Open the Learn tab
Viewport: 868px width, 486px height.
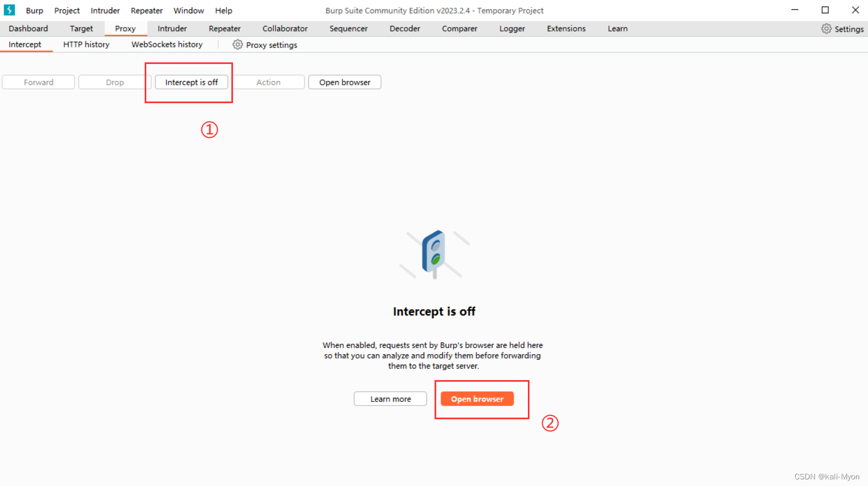pos(617,29)
